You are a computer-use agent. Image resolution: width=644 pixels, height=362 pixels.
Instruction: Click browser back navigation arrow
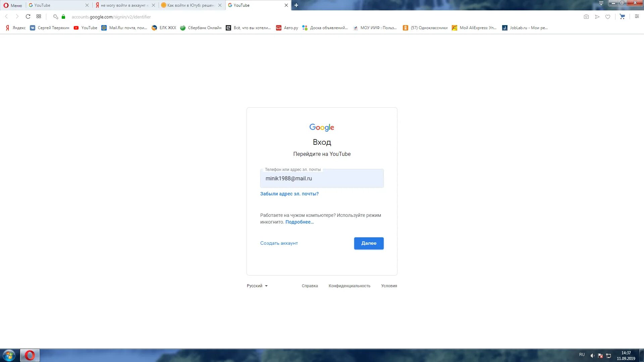pos(6,17)
